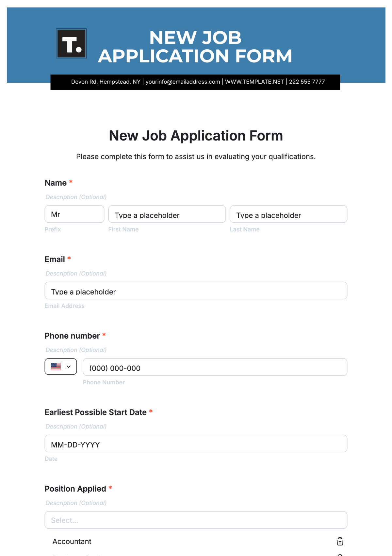Image resolution: width=392 pixels, height=556 pixels.
Task: Select the New Job Application Form heading
Action: point(196,136)
